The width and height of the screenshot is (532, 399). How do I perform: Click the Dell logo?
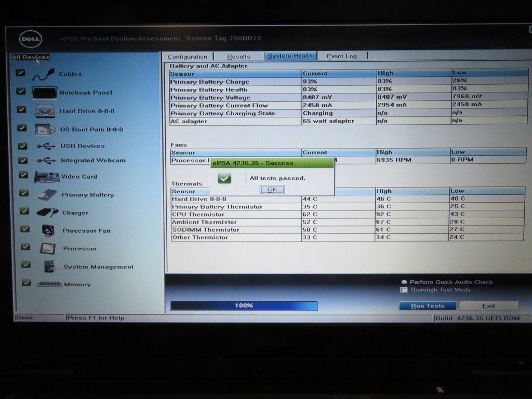(x=31, y=39)
